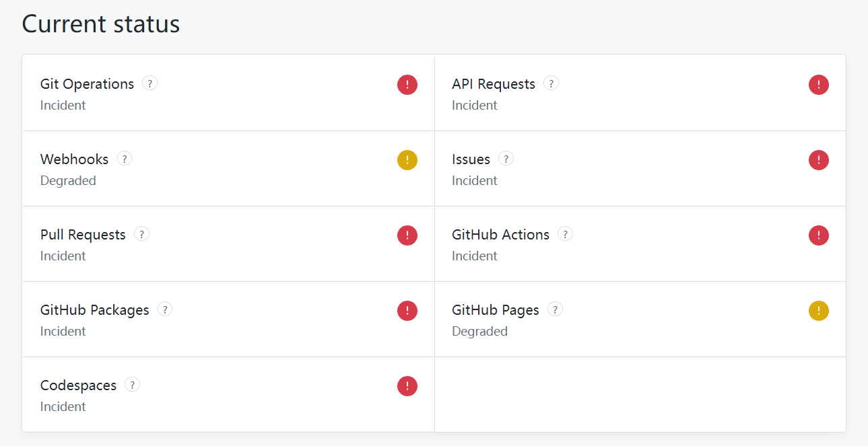Select the Pull Requests component name
The height and width of the screenshot is (446, 868).
click(x=83, y=235)
